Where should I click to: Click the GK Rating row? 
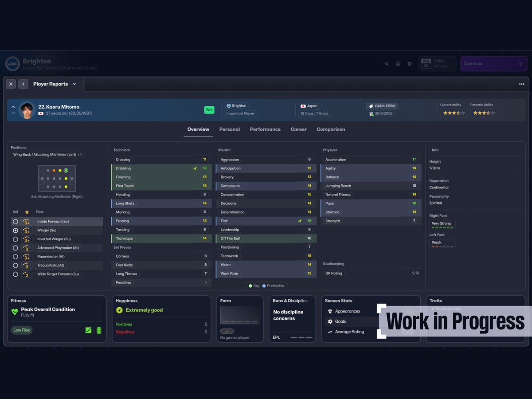coord(371,273)
